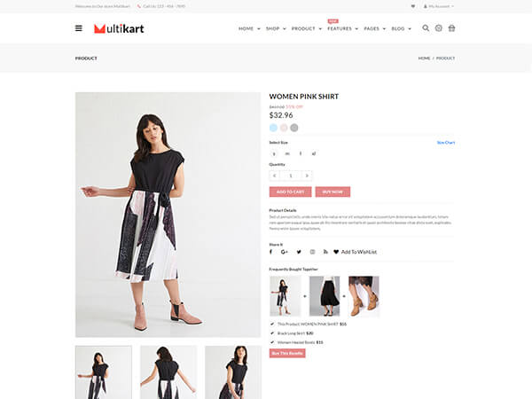Expand the Home navigation dropdown

pos(249,28)
